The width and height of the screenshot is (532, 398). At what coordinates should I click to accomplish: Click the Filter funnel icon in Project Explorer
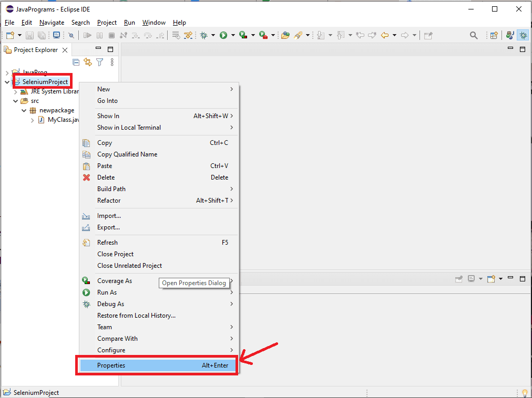click(99, 62)
